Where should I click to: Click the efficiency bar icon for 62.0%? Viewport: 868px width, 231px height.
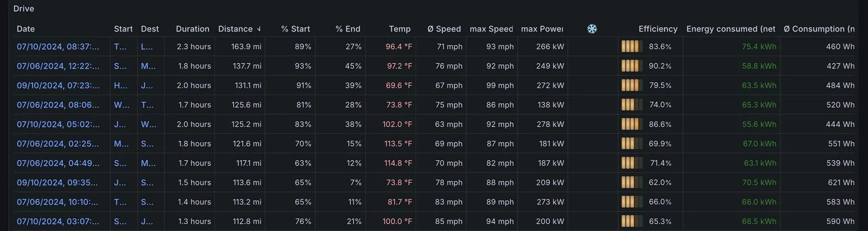coord(632,183)
